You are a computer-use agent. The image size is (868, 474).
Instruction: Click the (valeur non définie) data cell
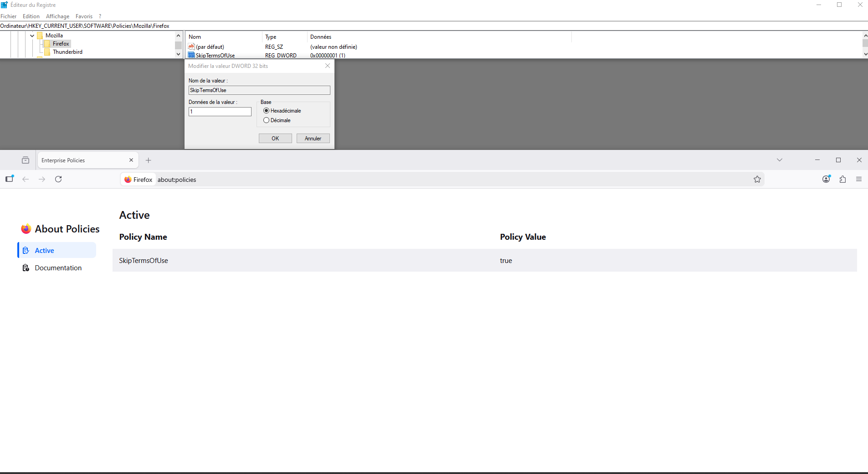(334, 47)
